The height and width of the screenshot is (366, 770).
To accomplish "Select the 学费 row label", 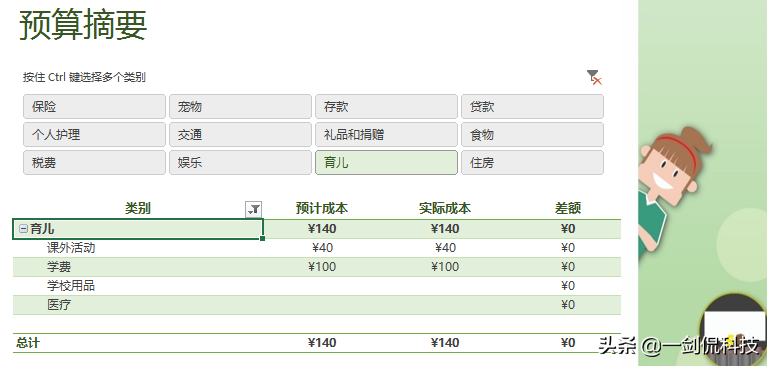I will pos(59,267).
